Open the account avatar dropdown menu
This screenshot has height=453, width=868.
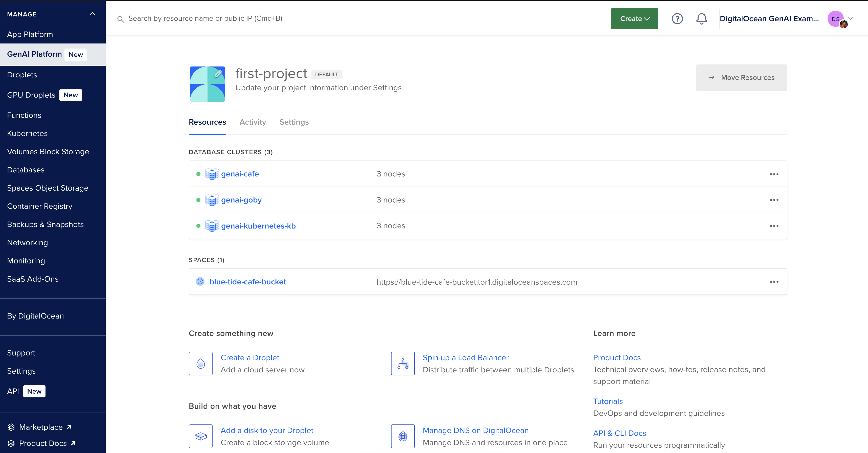pos(840,19)
